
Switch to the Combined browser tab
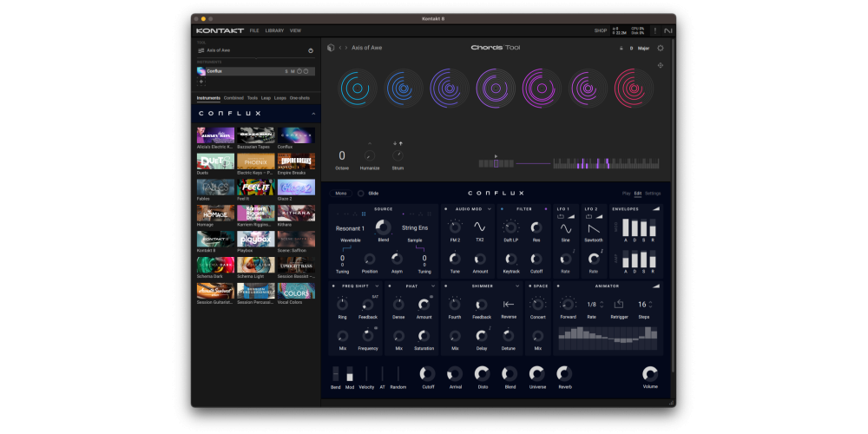pos(233,98)
